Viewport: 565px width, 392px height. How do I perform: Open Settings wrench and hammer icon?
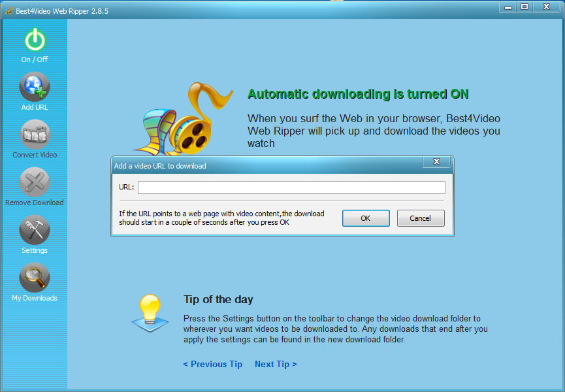pyautogui.click(x=34, y=230)
